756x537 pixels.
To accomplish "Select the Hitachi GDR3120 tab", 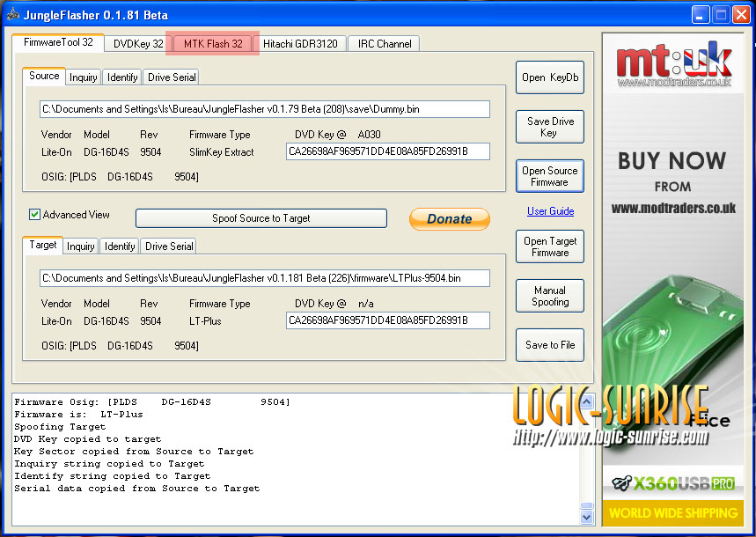I will coord(300,44).
